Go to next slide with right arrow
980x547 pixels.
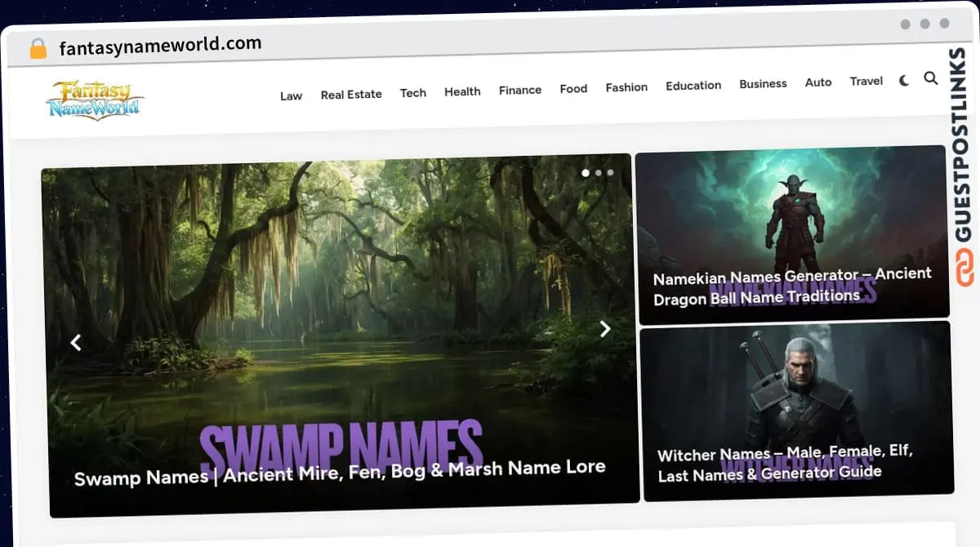pyautogui.click(x=605, y=328)
